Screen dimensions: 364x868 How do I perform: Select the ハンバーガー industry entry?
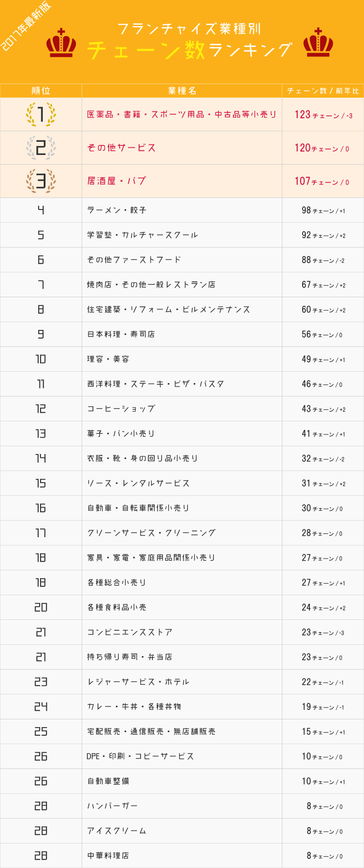click(x=112, y=806)
